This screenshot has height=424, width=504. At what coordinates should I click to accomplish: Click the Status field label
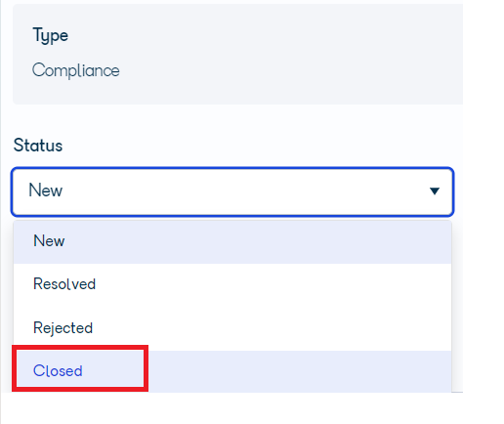[38, 145]
